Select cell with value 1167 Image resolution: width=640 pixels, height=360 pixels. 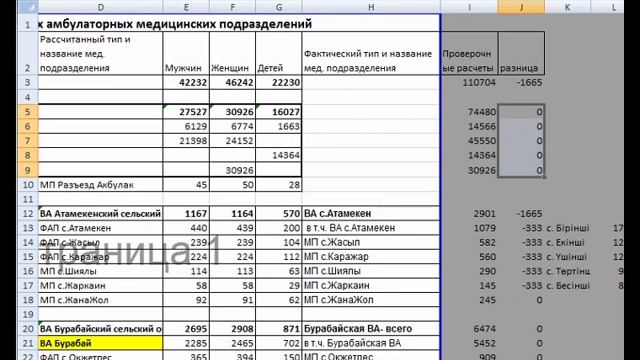click(x=186, y=213)
